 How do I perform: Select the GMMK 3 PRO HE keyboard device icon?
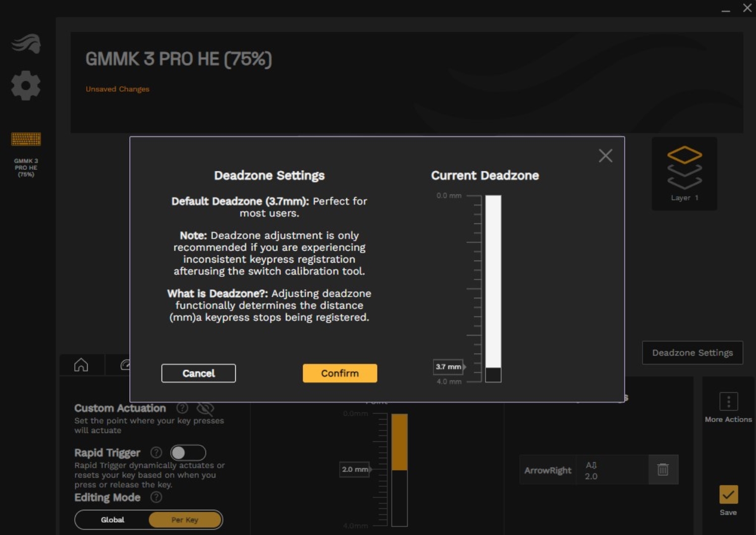tap(26, 139)
